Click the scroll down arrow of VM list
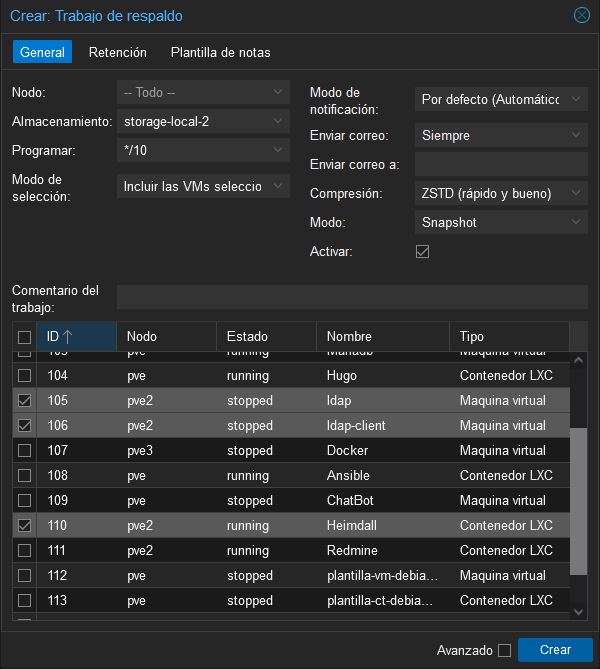Screen dimensions: 600x669 (579, 612)
